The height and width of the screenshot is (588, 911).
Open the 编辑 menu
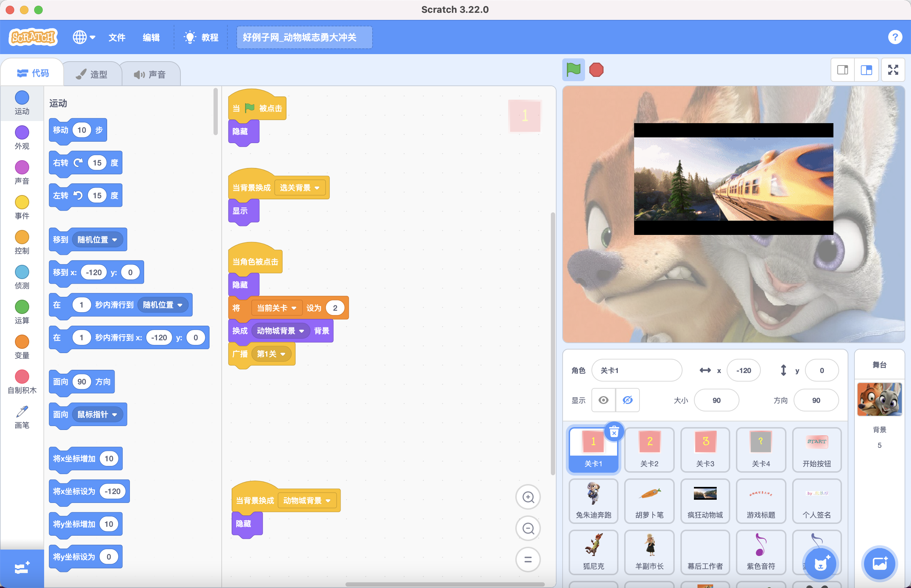pos(151,37)
